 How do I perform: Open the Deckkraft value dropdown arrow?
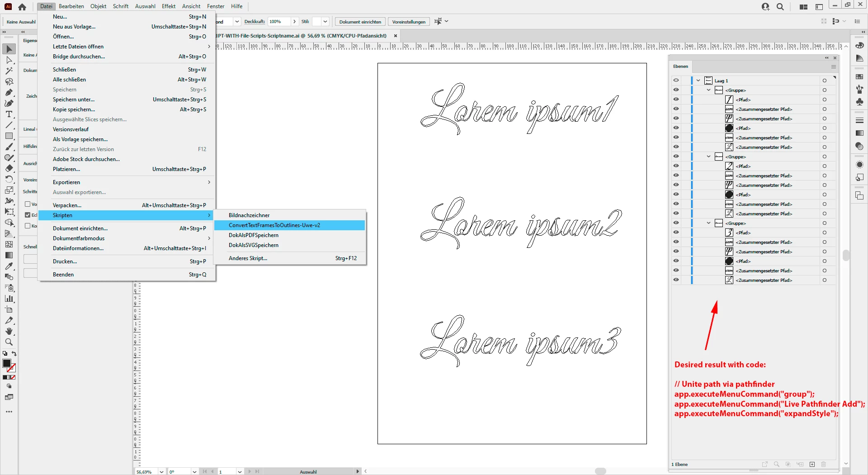tap(294, 22)
